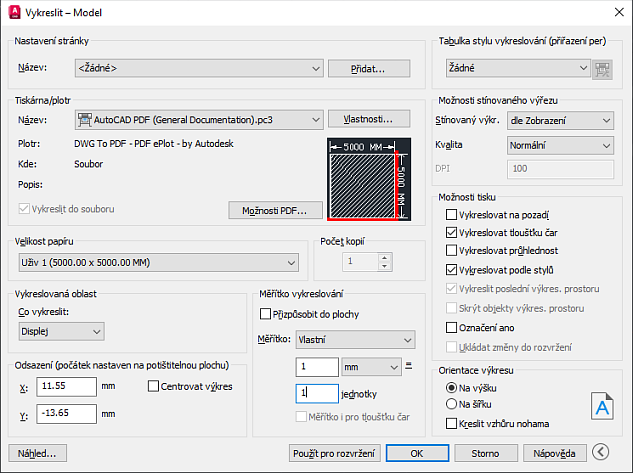Open plot style table dropdown Žádné
Screen dimensions: 633x473
click(x=518, y=68)
